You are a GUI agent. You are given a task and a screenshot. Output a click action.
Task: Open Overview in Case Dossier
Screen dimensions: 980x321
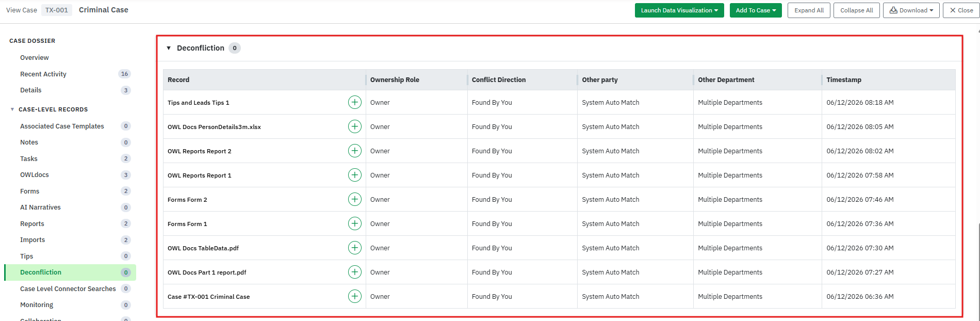(x=35, y=58)
